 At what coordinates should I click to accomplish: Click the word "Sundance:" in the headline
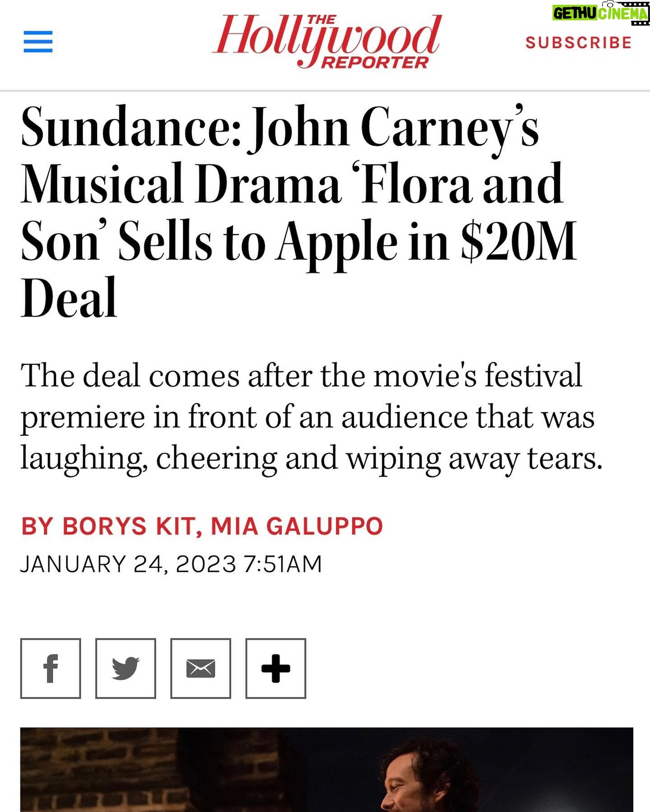(x=131, y=128)
